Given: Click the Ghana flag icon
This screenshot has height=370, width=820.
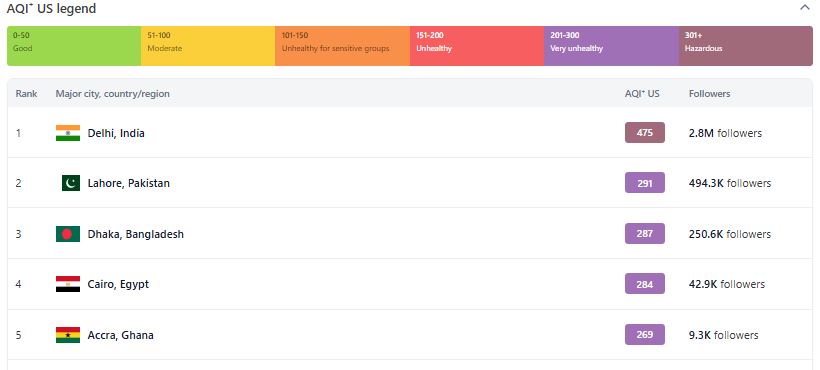Looking at the screenshot, I should [x=68, y=334].
